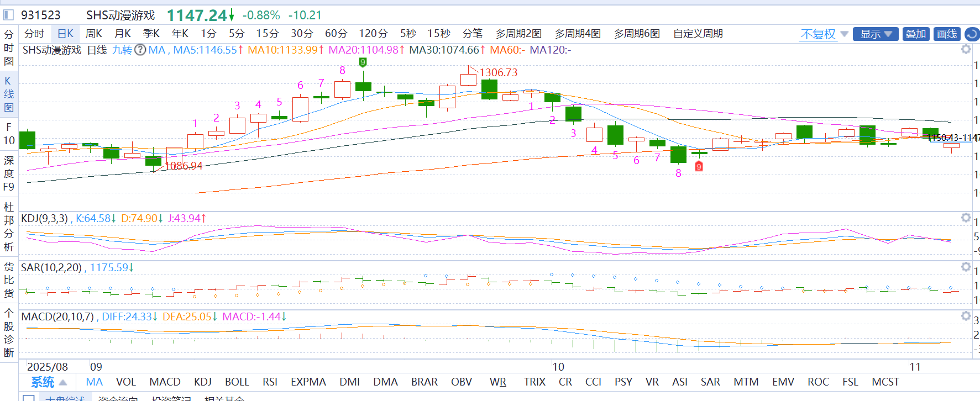This screenshot has height=401, width=980.
Task: Click the 1086.94 low price label
Action: click(x=184, y=166)
